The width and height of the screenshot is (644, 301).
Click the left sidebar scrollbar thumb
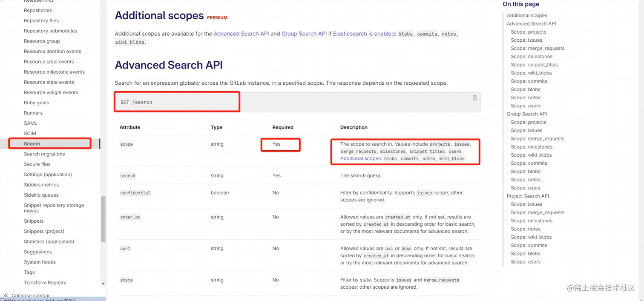tap(103, 219)
